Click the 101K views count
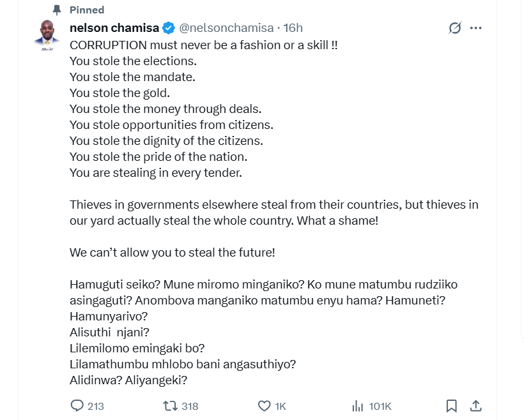 pos(380,406)
